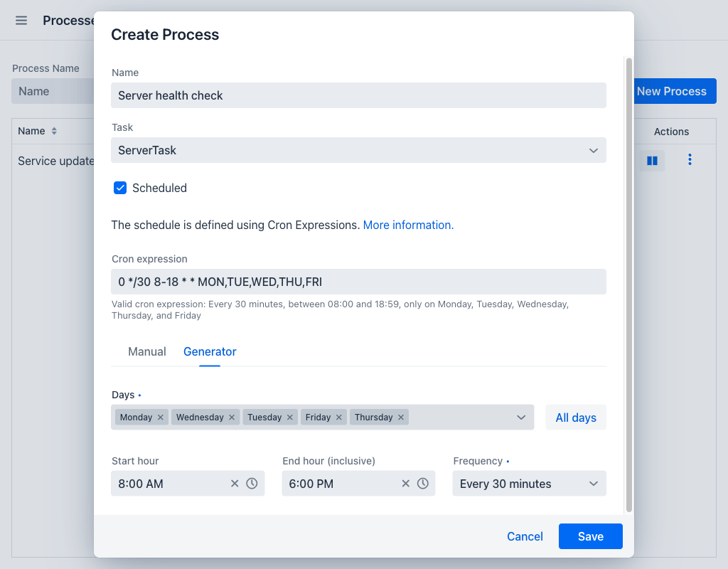
Task: Open the More information link
Action: point(408,225)
